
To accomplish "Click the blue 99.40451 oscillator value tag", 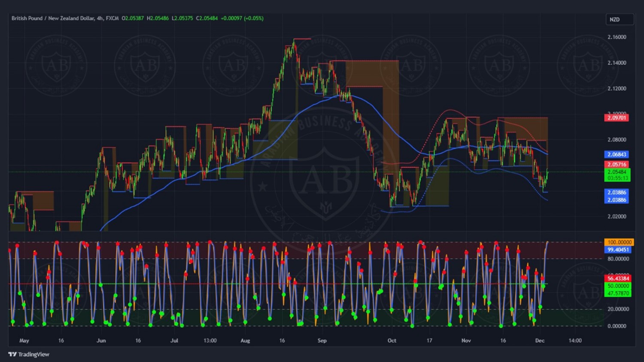I will click(x=618, y=250).
